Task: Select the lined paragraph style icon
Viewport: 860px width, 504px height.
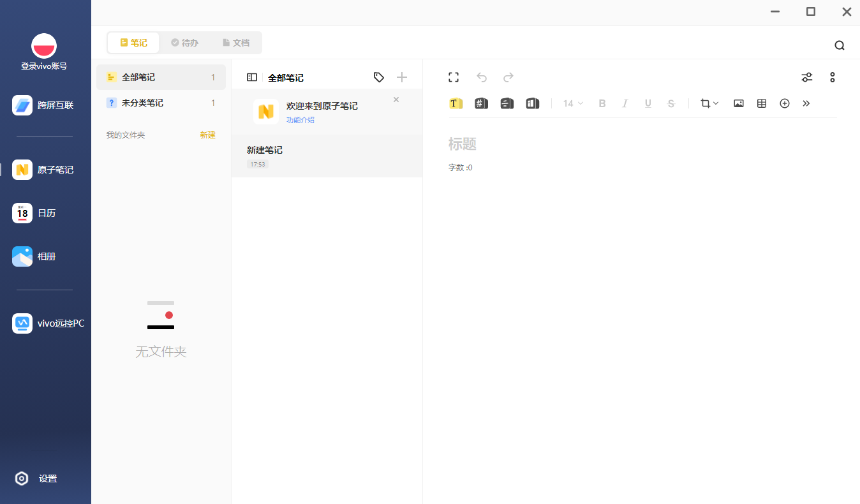Action: [507, 103]
